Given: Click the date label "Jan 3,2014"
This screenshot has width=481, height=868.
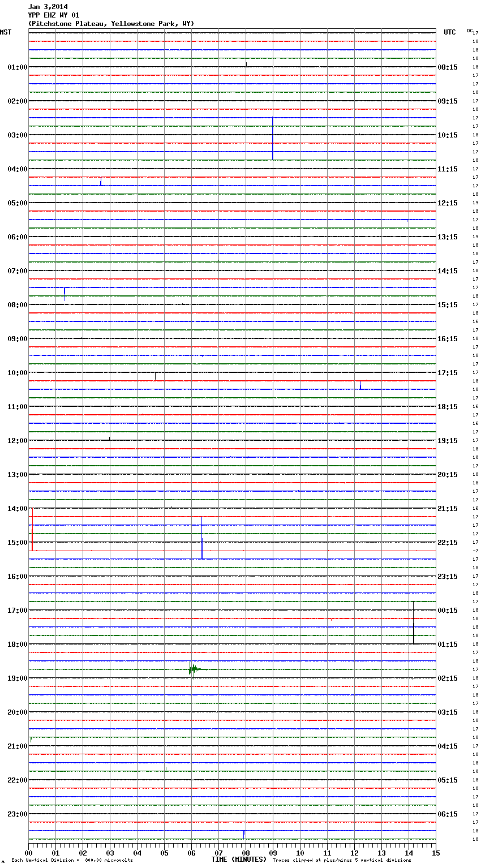Looking at the screenshot, I should coord(48,7).
